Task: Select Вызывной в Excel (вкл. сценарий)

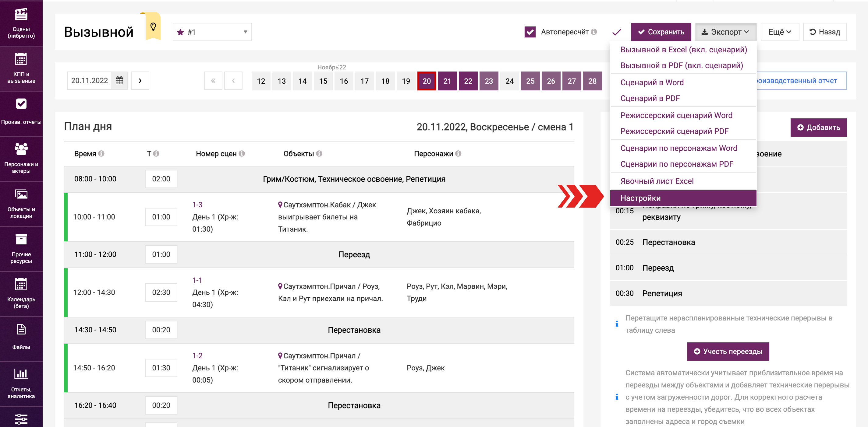Action: pyautogui.click(x=683, y=50)
